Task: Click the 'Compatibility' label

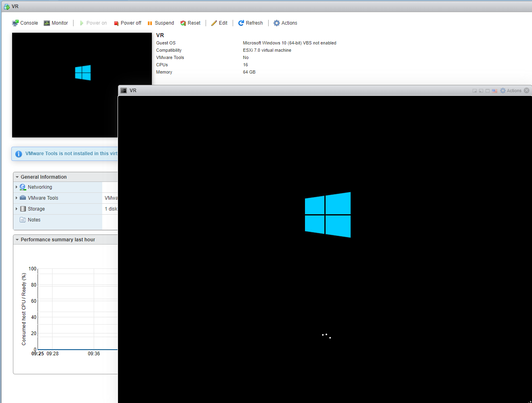Action: (x=169, y=50)
